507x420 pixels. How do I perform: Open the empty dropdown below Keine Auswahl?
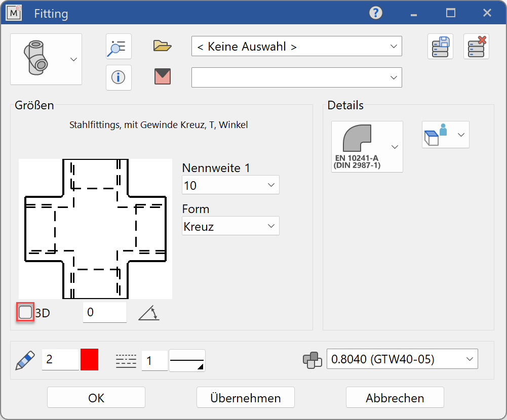(296, 77)
